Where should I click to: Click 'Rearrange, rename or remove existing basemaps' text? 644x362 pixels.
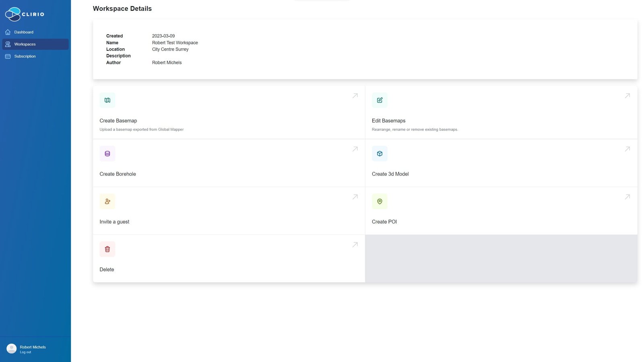point(415,130)
